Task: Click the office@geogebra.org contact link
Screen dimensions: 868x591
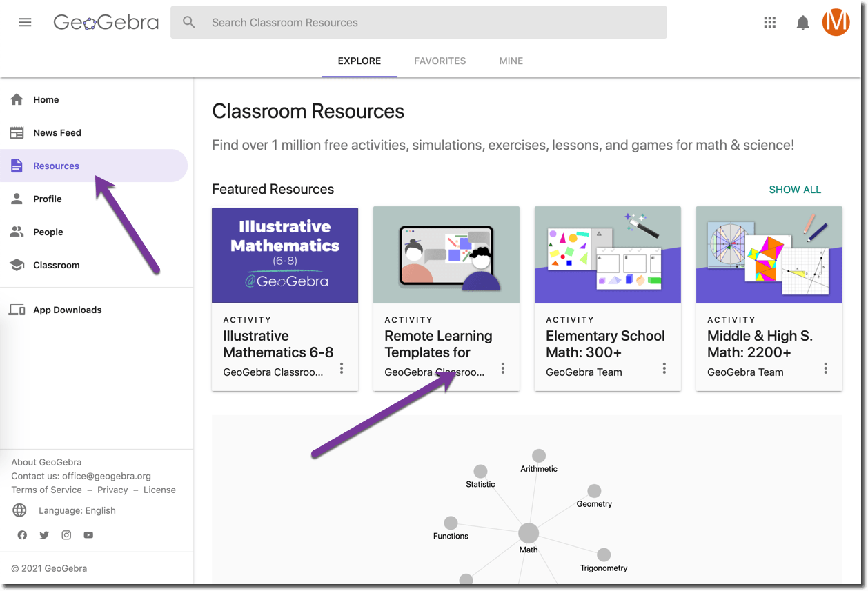Action: pos(106,476)
